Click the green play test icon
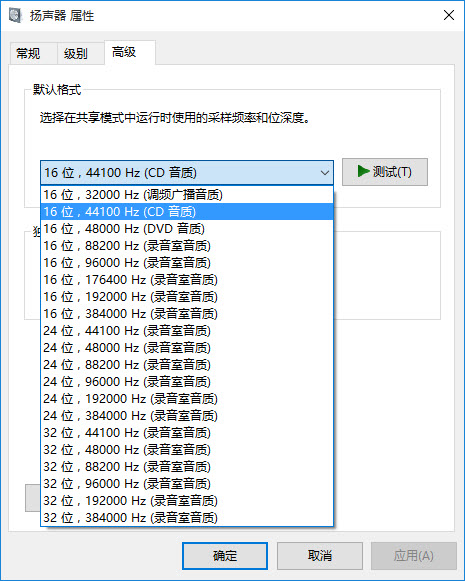Screen dimensions: 465x581 (x=363, y=171)
